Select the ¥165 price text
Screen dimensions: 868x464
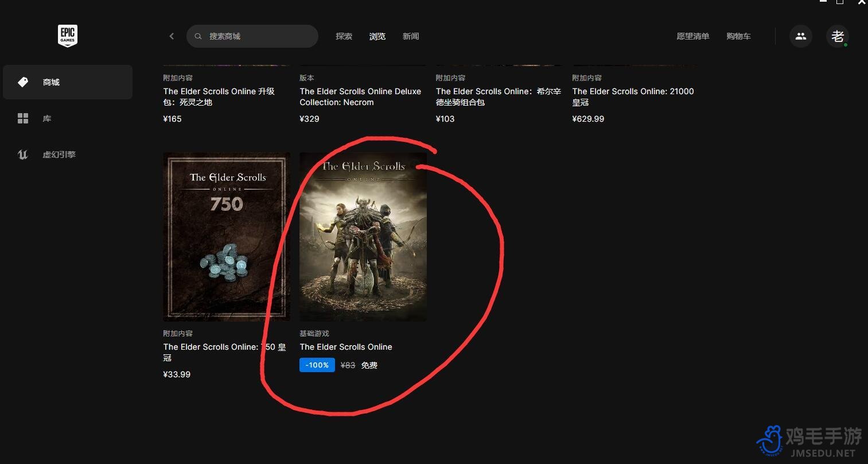tap(173, 119)
